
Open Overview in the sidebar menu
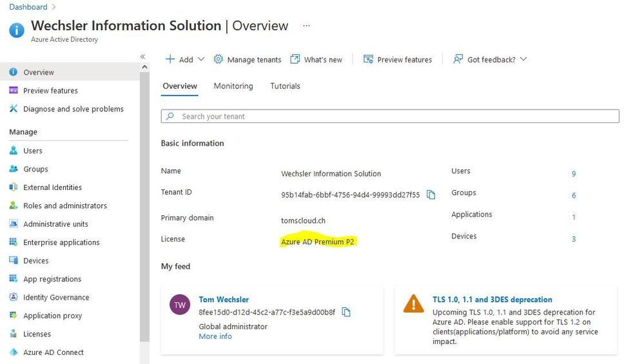point(70,72)
